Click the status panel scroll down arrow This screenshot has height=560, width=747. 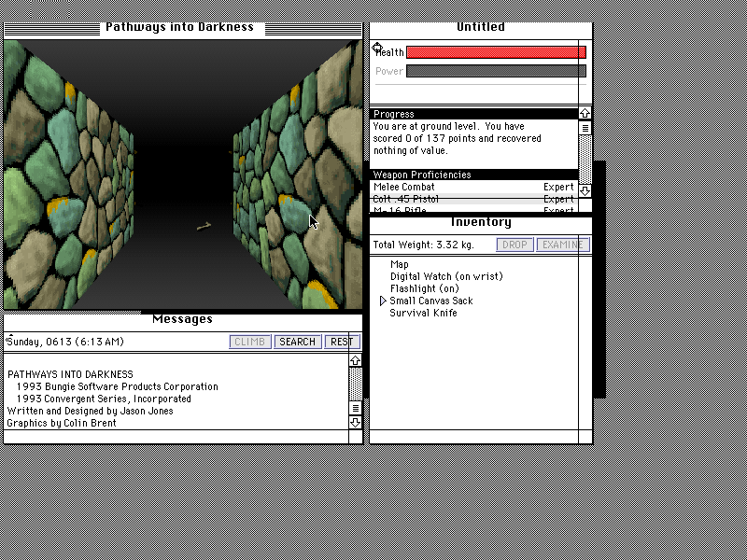click(585, 191)
